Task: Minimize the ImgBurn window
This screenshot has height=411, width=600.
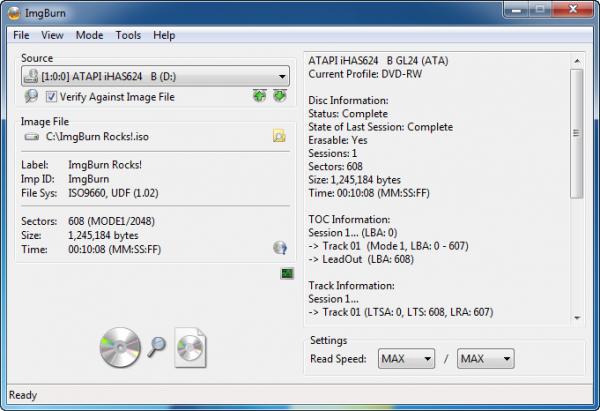Action: (516, 10)
